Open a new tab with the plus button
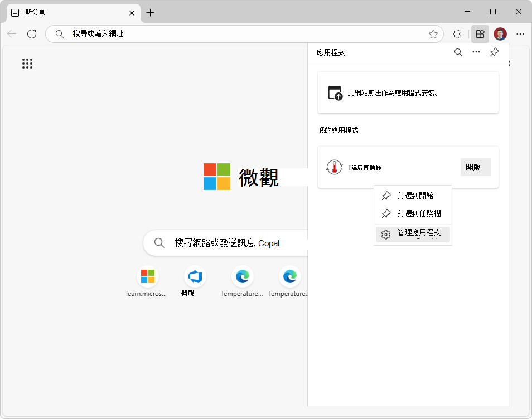The image size is (532, 419). click(150, 12)
